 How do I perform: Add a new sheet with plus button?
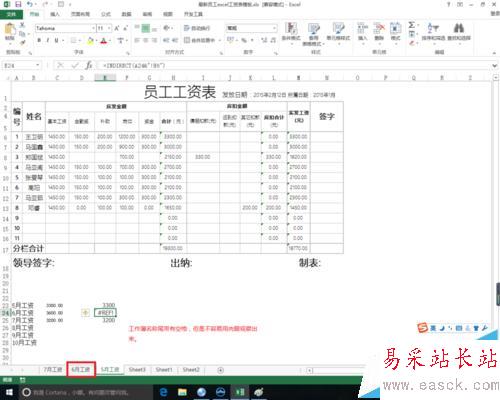coord(221,370)
